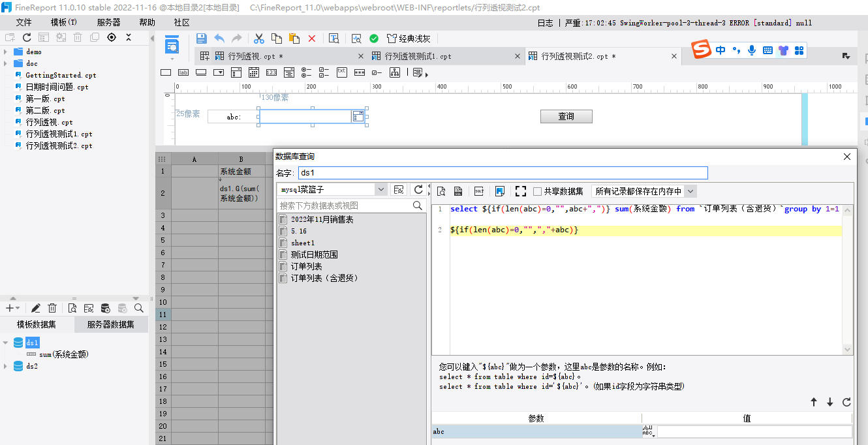Select the number 123 widget icon
Screen dimensions: 868x445
point(271,72)
